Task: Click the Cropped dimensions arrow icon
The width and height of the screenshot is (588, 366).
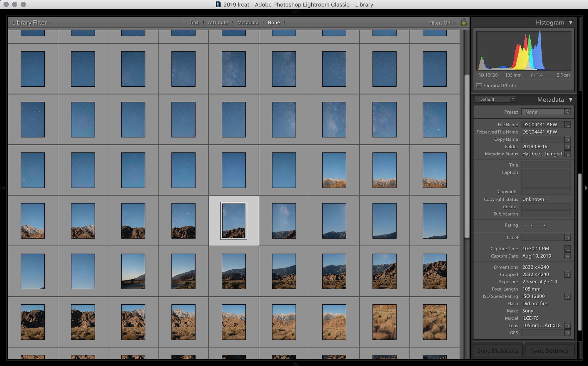Action: click(568, 274)
